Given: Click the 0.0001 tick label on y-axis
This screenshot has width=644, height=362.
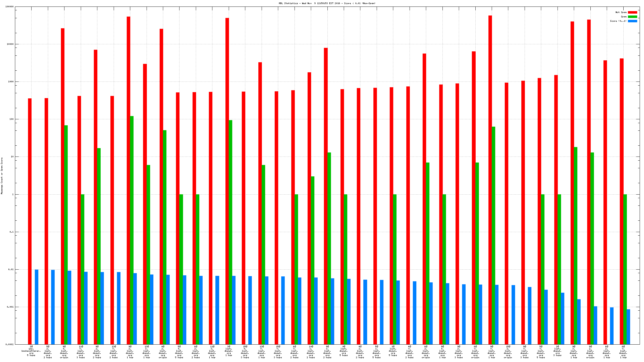Looking at the screenshot, I should (x=10, y=344).
